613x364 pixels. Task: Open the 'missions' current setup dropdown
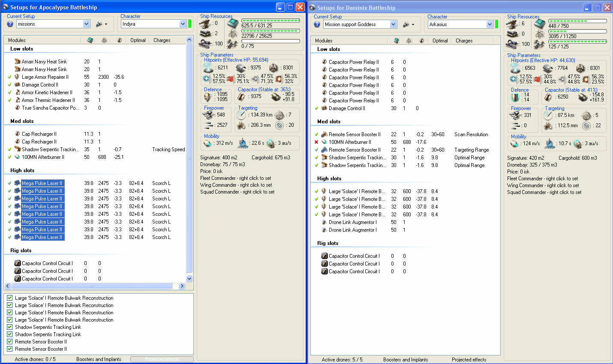[x=86, y=24]
